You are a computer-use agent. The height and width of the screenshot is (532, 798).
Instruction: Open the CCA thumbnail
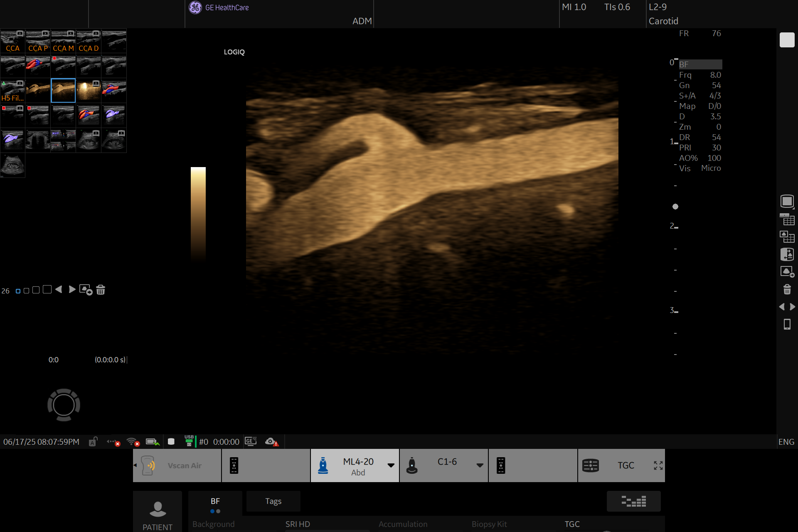point(12,41)
